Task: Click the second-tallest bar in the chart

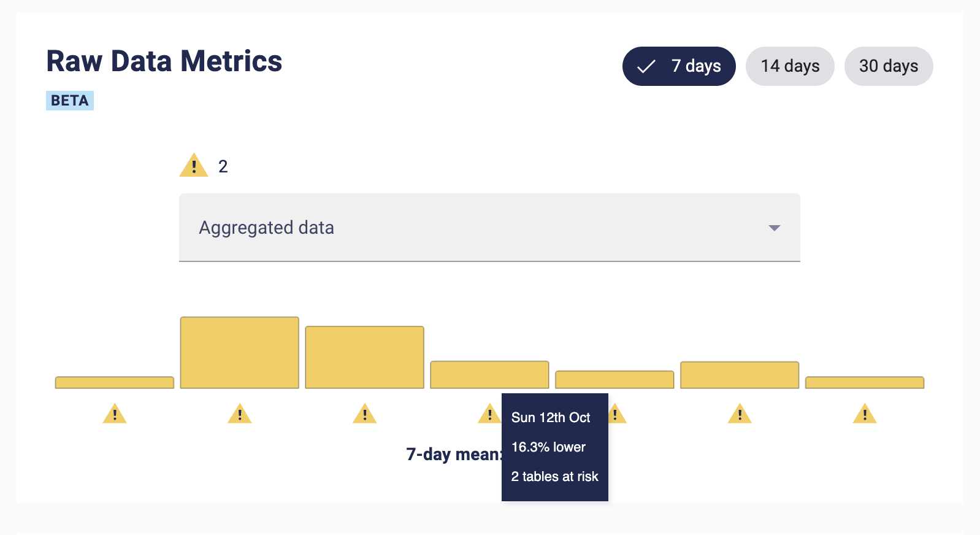Action: [365, 357]
